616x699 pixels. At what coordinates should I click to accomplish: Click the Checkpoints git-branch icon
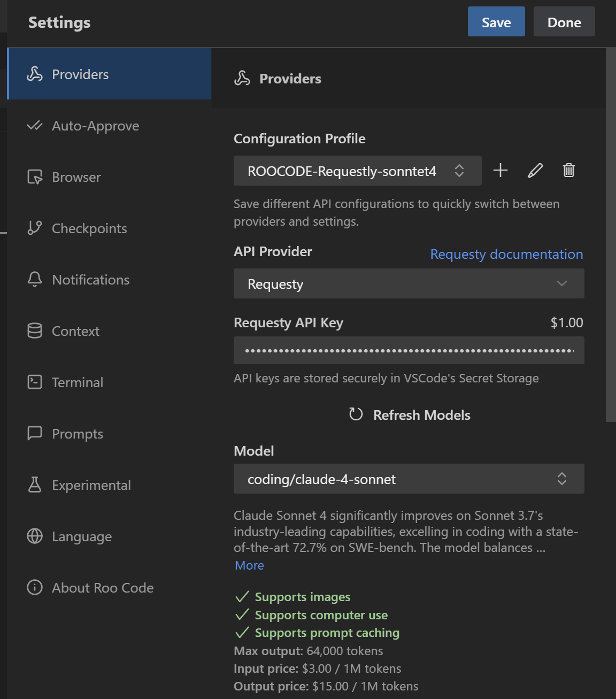click(35, 228)
